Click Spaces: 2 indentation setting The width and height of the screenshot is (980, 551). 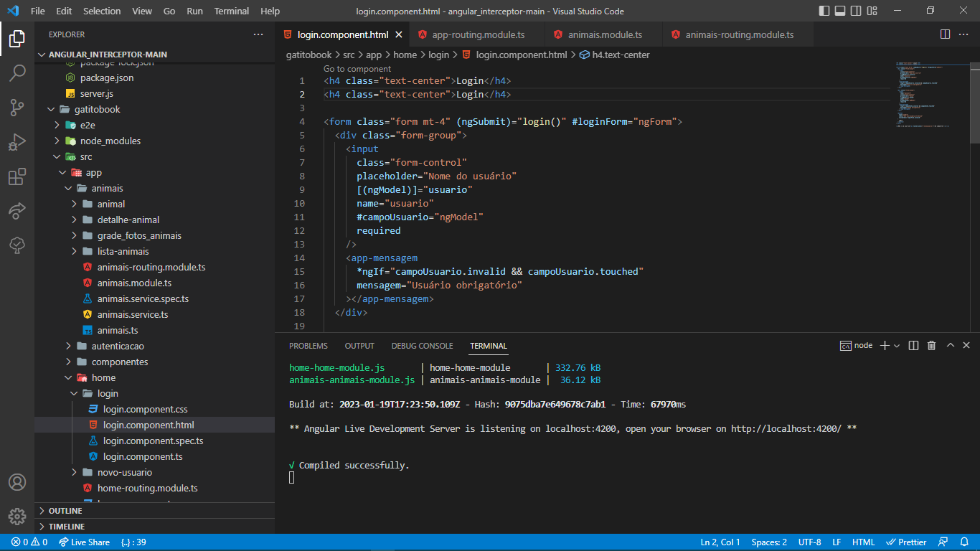tap(769, 542)
